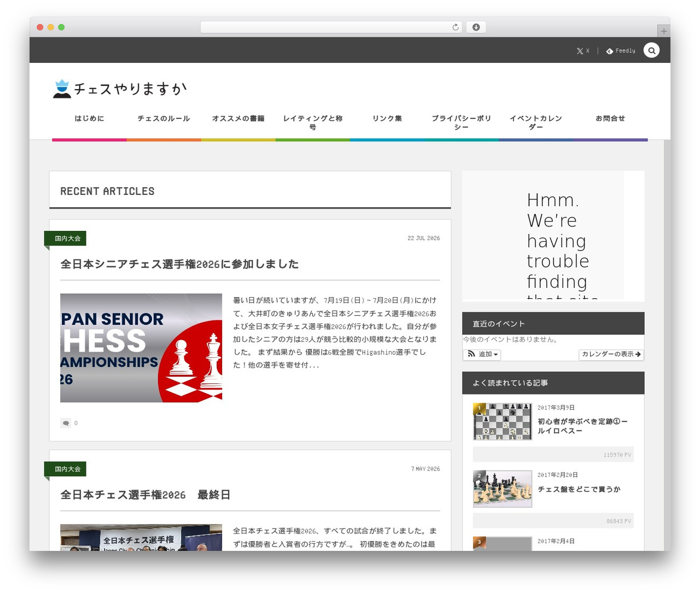Click the date 2017年3月9日
This screenshot has width=700, height=593.
pos(556,408)
